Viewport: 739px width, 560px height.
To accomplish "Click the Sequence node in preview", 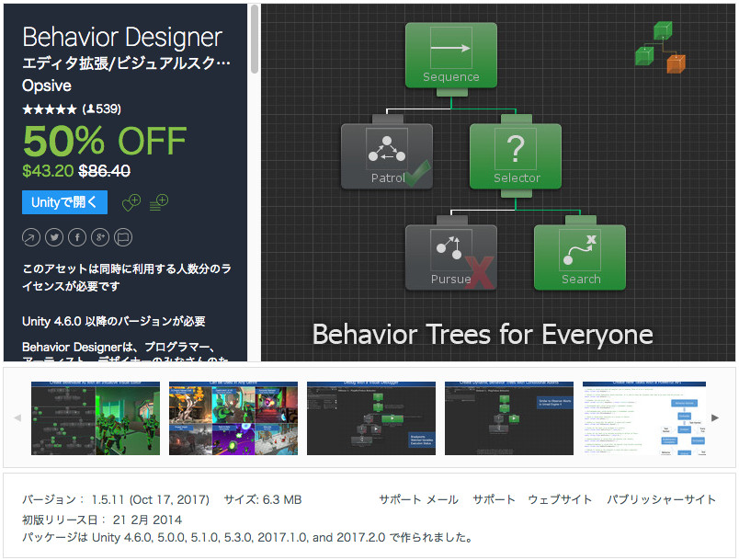I will (x=451, y=55).
